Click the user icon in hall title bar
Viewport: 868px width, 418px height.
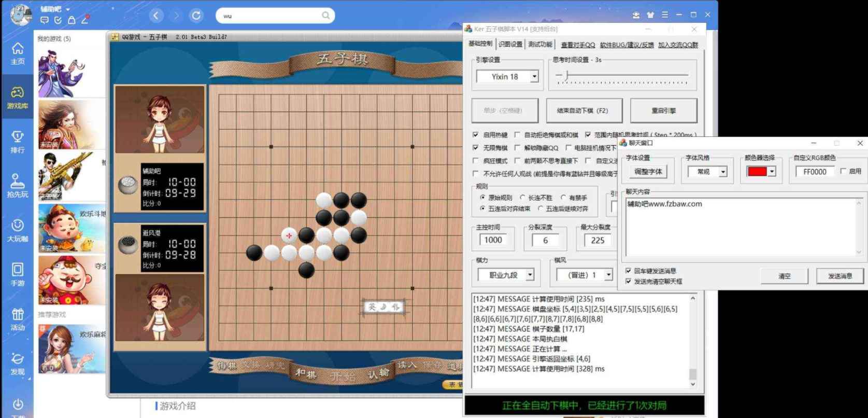tap(636, 15)
